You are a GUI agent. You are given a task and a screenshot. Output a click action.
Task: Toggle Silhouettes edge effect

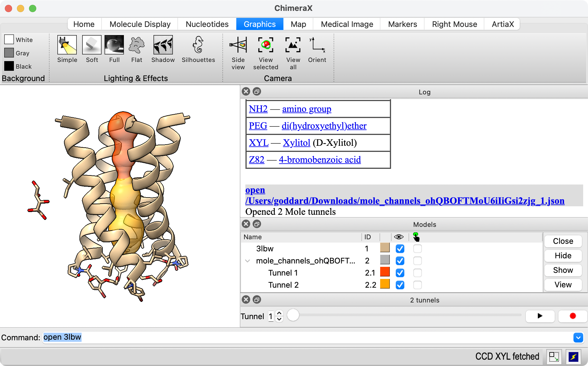tap(198, 45)
